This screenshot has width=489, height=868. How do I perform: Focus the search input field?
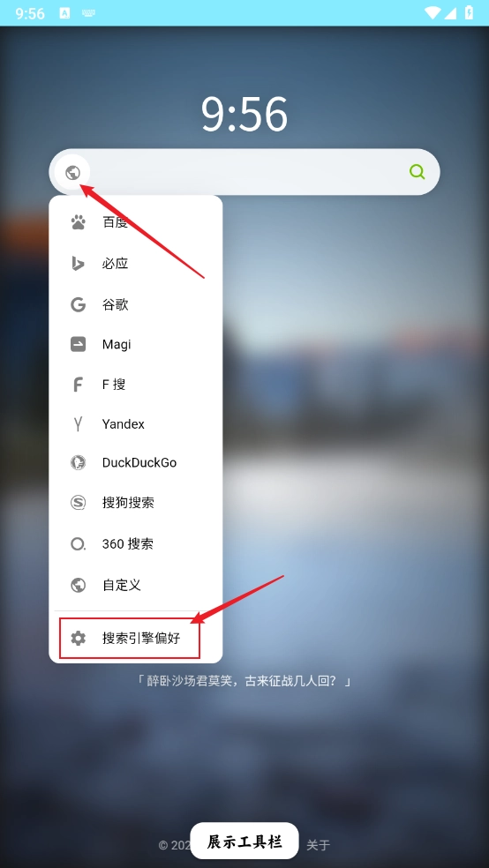pos(244,172)
